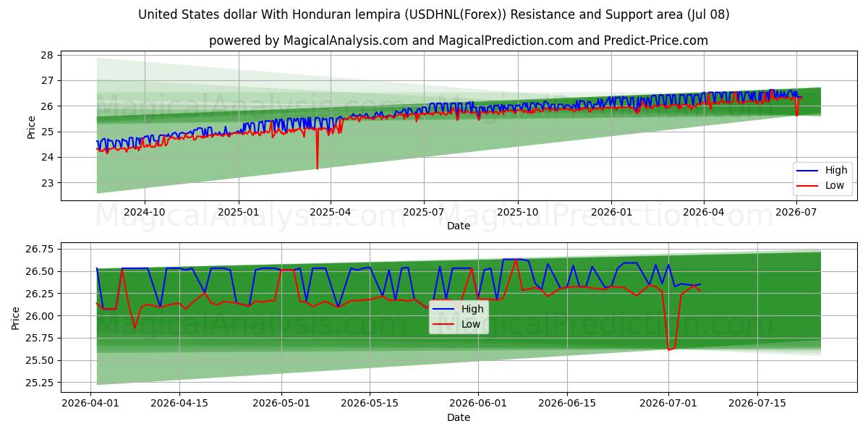
Task: Click the '25.50' tick on the bottom price axis
Action: [x=41, y=360]
